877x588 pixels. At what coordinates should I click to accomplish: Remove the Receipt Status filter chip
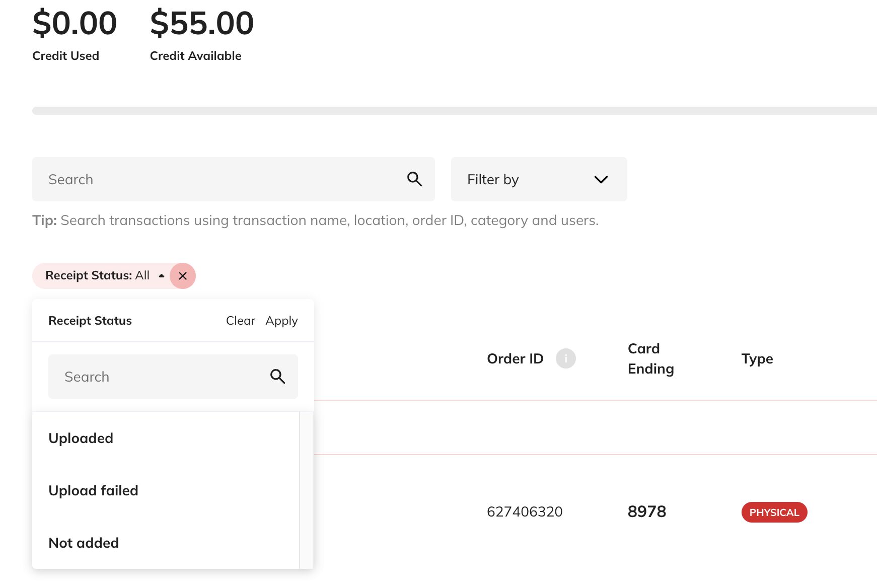(183, 275)
